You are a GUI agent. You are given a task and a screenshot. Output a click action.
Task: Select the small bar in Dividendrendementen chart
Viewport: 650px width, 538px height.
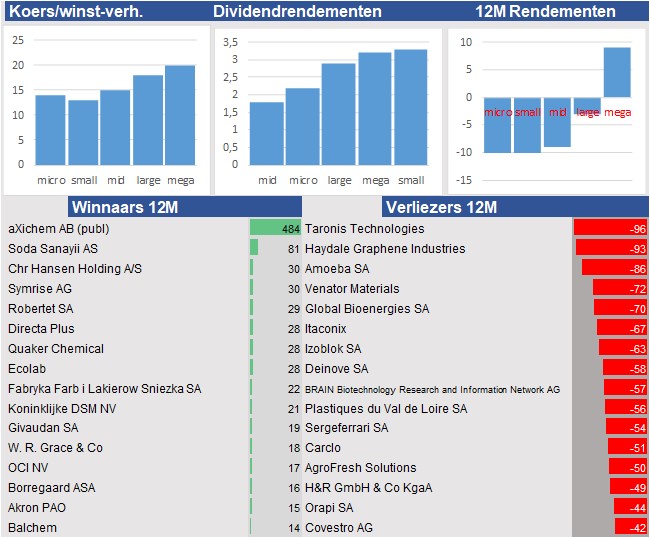(411, 107)
